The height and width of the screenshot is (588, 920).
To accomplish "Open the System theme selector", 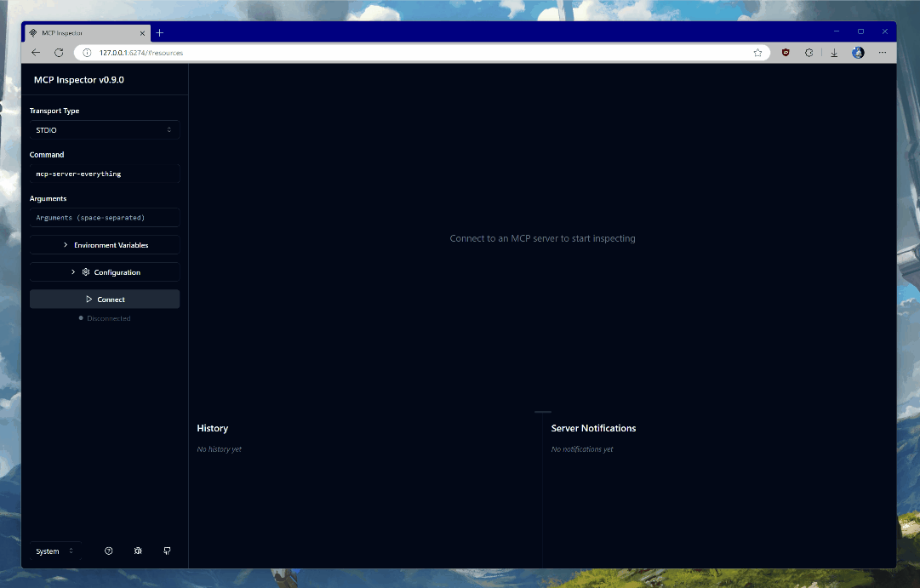I will [54, 551].
